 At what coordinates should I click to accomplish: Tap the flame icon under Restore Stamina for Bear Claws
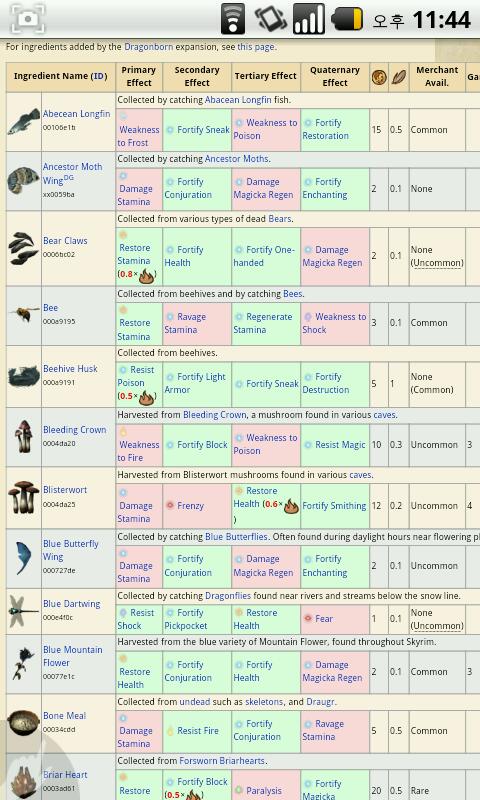pos(146,276)
